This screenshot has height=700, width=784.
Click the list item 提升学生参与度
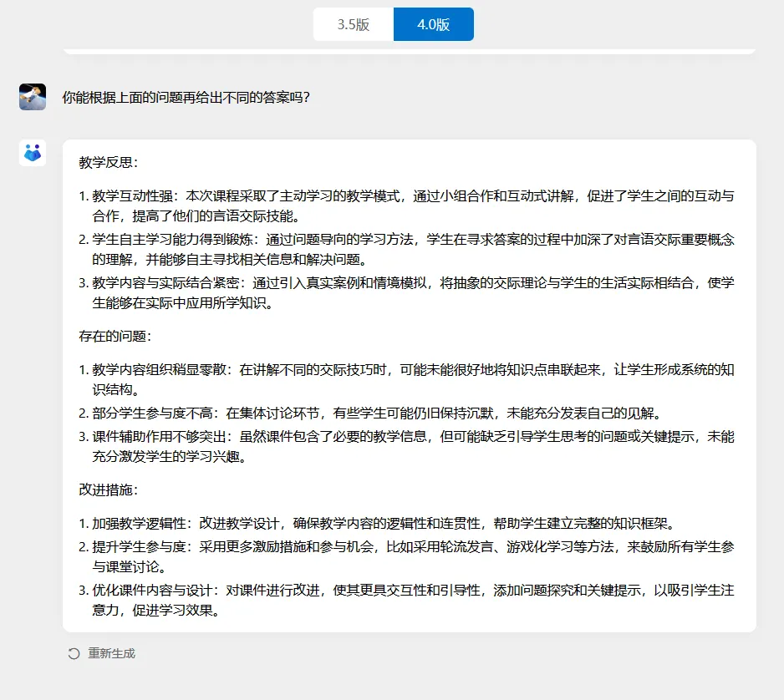[x=406, y=556]
